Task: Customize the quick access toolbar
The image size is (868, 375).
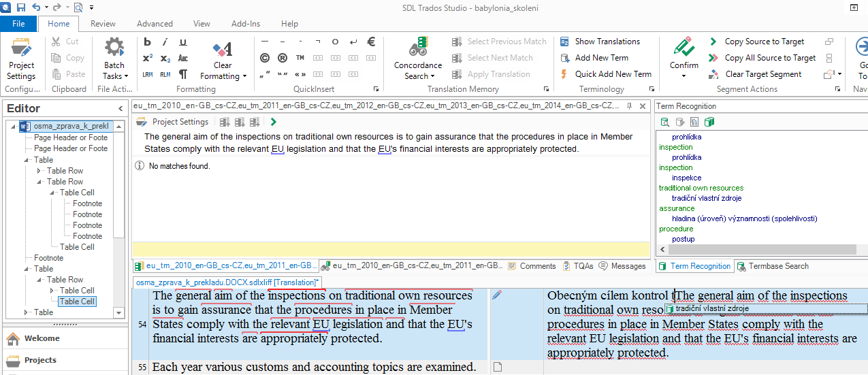Action: pos(91,7)
